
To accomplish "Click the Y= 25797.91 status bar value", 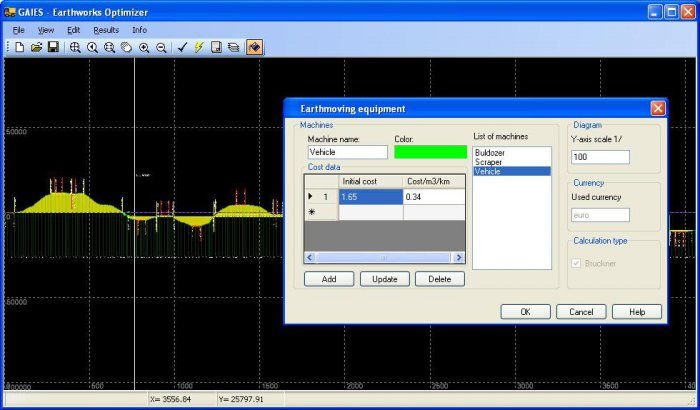I will 241,399.
